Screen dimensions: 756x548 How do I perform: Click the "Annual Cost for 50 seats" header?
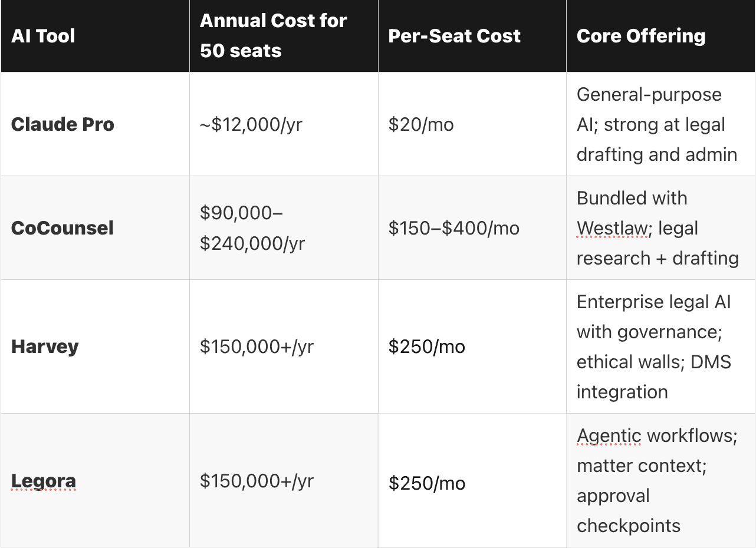point(273,36)
